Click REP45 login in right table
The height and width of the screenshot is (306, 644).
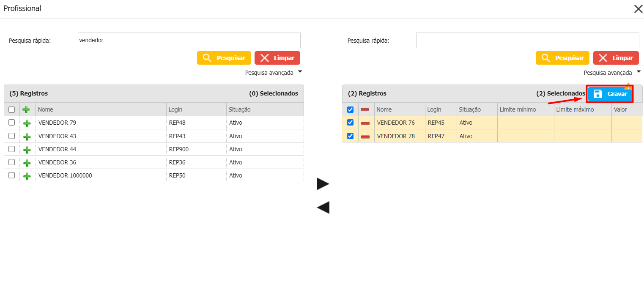441,123
